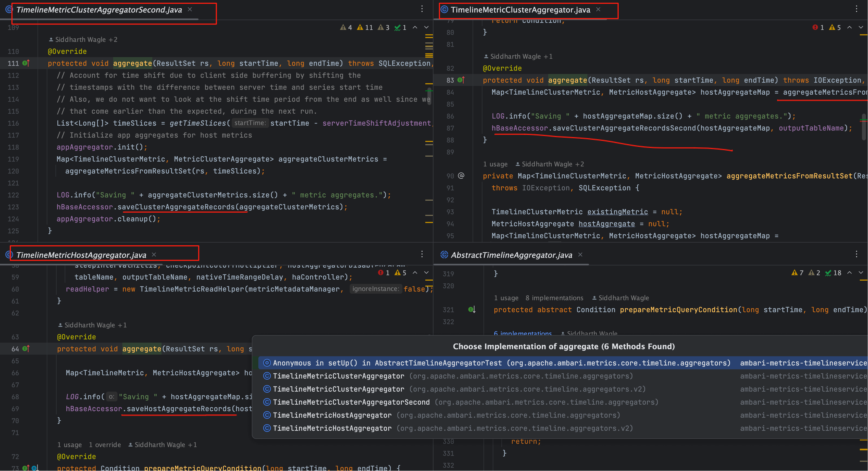868x471 pixels.
Task: Choose TimelineMetricClusterAggregator in aggregators.v2 package
Action: point(563,389)
